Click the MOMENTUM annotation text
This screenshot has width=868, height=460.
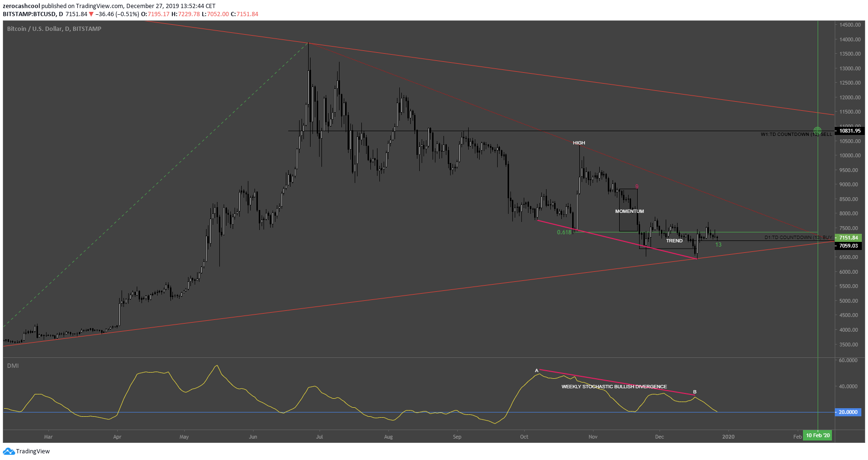point(630,211)
